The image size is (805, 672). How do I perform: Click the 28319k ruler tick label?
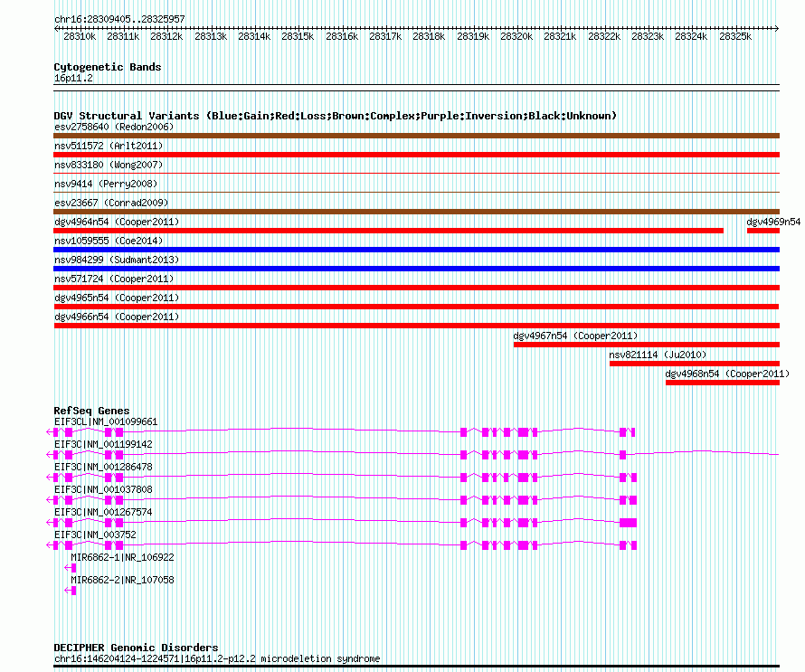(x=473, y=36)
